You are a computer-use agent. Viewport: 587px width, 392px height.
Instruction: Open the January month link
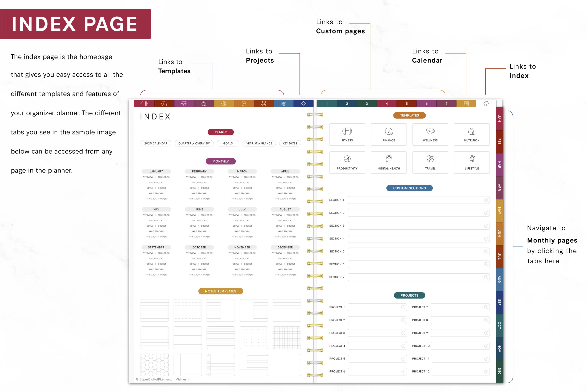[156, 171]
